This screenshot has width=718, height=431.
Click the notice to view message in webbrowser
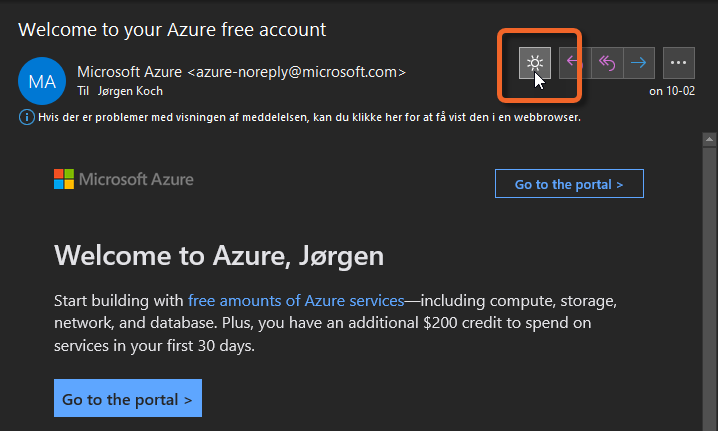point(309,117)
